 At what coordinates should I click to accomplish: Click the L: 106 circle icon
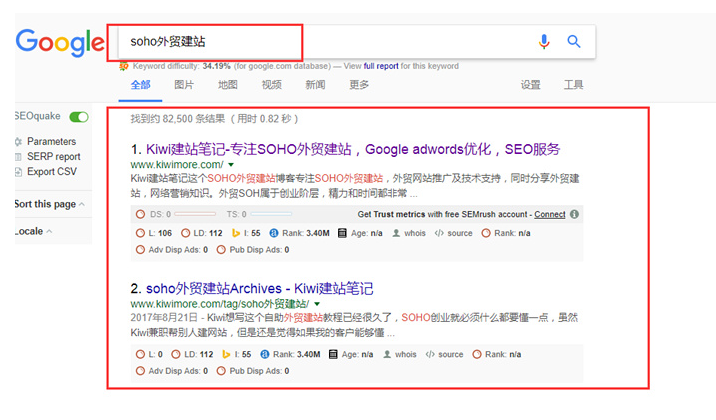click(140, 233)
